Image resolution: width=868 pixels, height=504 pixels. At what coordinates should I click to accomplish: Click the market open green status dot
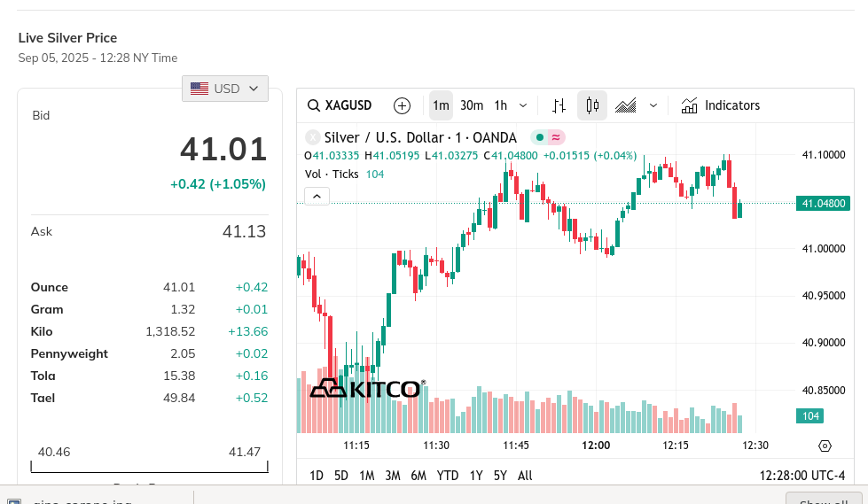click(x=540, y=137)
